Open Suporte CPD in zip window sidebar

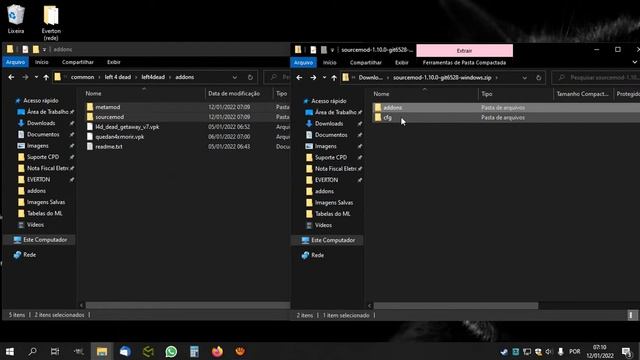331,157
